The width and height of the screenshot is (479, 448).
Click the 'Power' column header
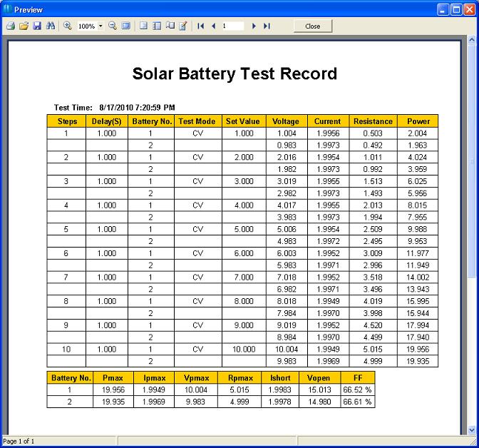[x=418, y=121]
